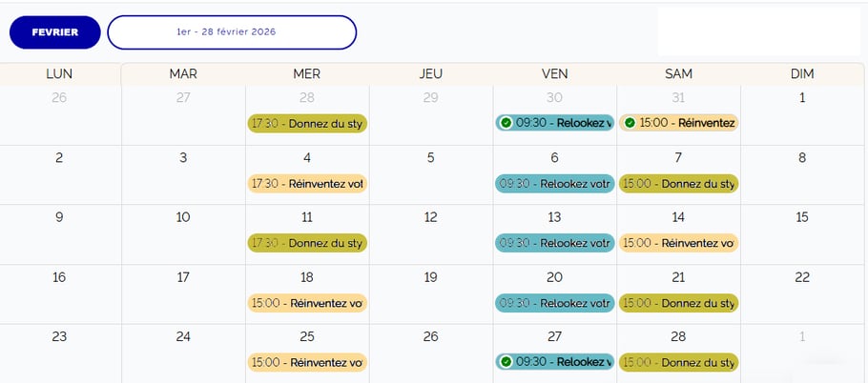
Task: Open the 15:00 Donnez du style event on February 7
Action: (x=678, y=183)
